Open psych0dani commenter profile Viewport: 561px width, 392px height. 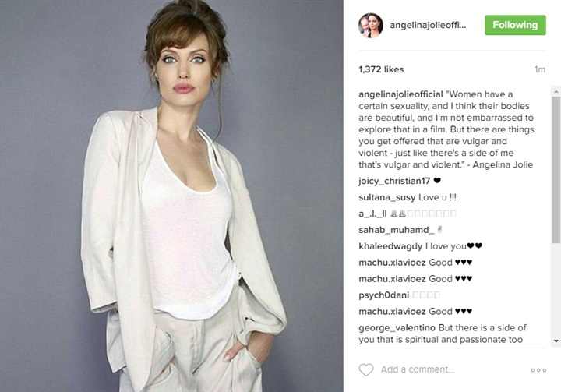[x=384, y=295]
